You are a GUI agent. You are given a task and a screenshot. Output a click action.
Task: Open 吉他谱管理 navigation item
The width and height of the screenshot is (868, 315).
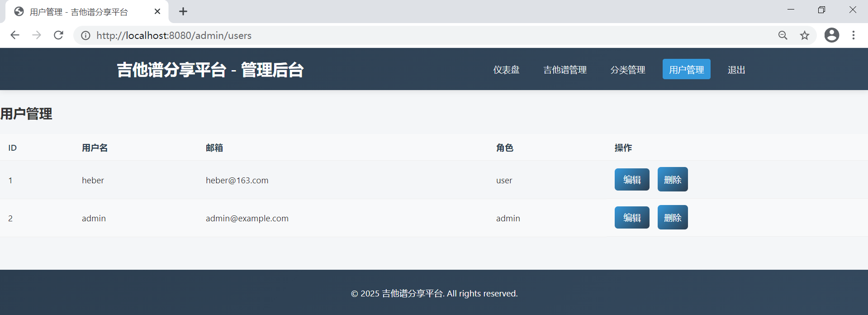[x=565, y=70]
